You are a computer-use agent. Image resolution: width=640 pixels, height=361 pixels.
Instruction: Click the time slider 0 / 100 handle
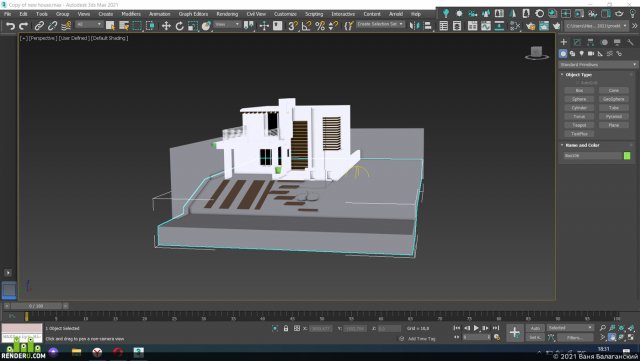36,306
